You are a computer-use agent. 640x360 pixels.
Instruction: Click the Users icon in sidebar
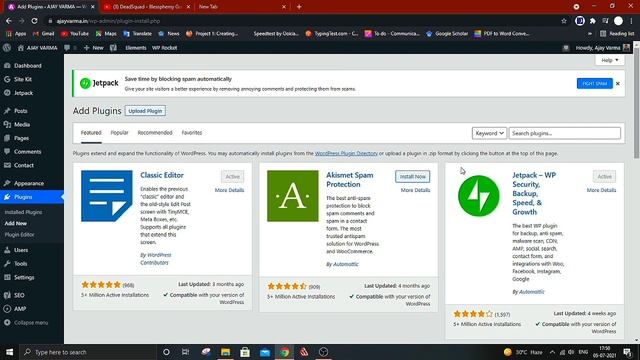coord(7,250)
